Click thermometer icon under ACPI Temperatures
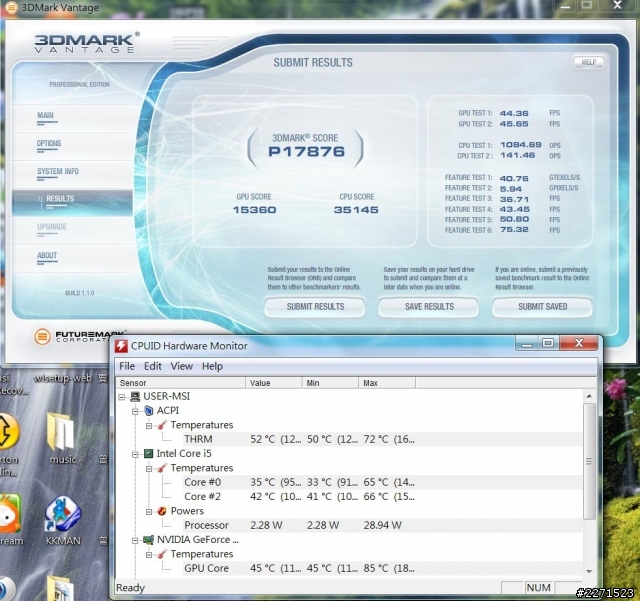The image size is (640, 601). point(162,425)
